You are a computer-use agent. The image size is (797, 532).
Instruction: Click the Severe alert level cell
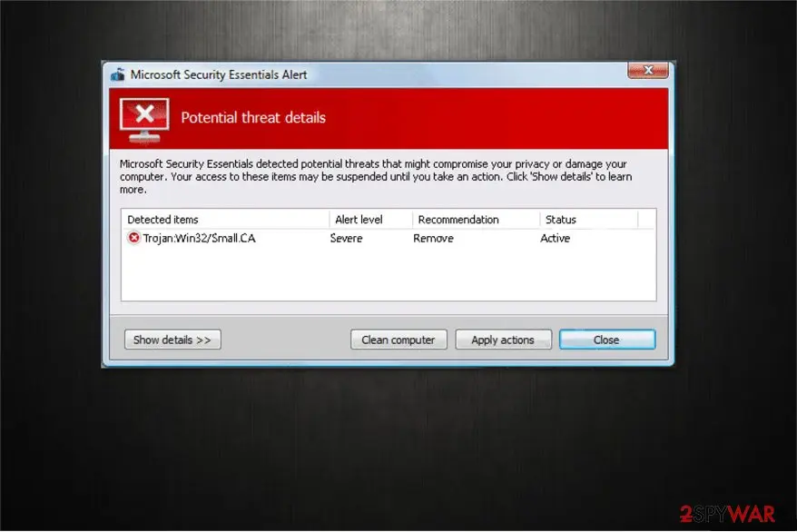(346, 238)
